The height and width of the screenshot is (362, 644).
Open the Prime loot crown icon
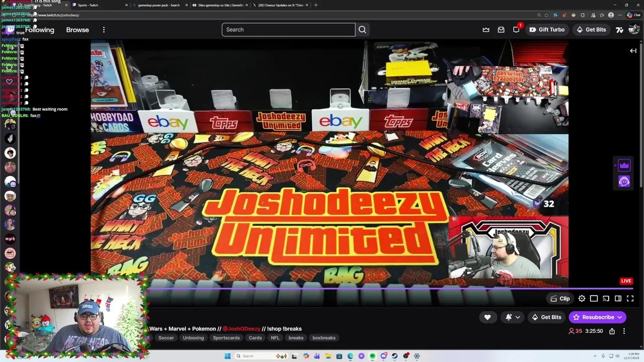tap(486, 30)
